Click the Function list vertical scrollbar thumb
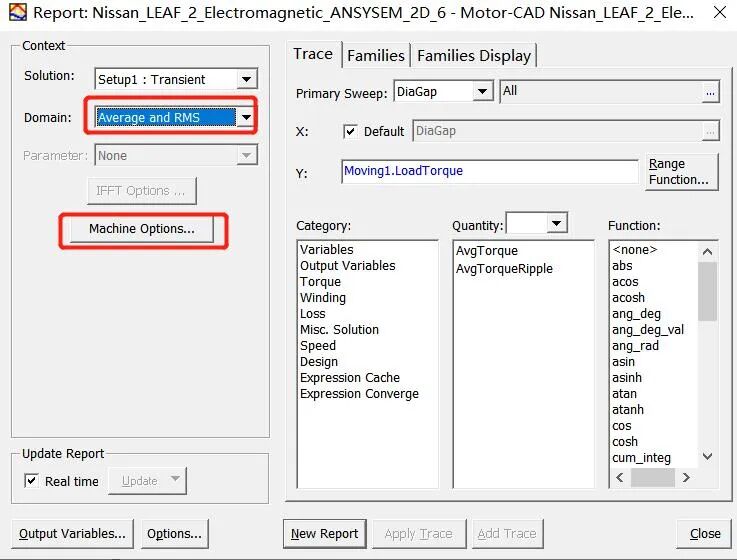The height and width of the screenshot is (560, 737). (707, 292)
